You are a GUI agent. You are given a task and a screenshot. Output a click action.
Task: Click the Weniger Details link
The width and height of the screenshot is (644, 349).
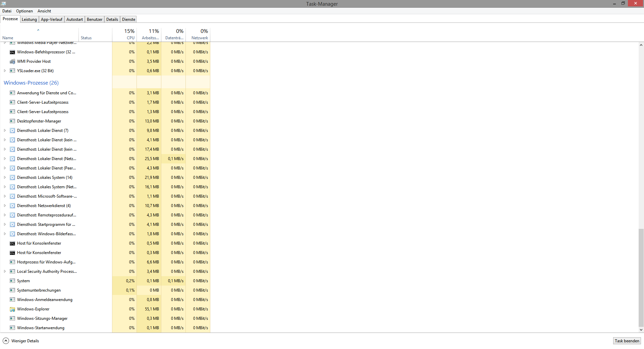point(25,341)
